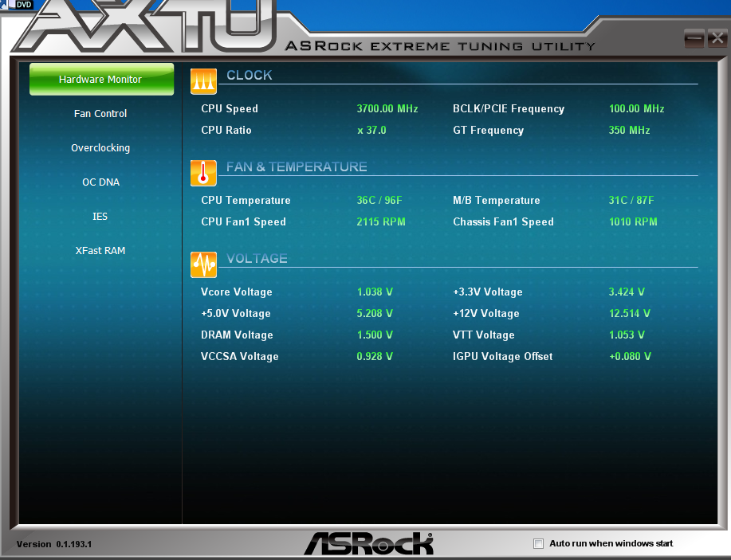This screenshot has height=560, width=731.
Task: Click CPU Fan1 Speed value 2115 RPM
Action: point(381,221)
